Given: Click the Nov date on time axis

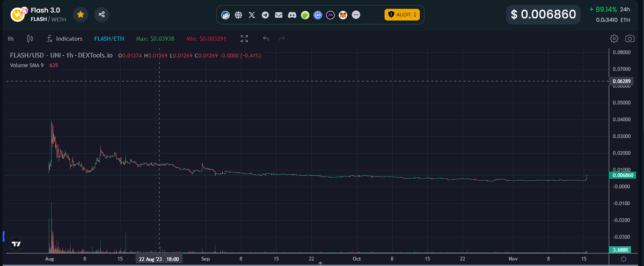Looking at the screenshot, I should [514, 258].
